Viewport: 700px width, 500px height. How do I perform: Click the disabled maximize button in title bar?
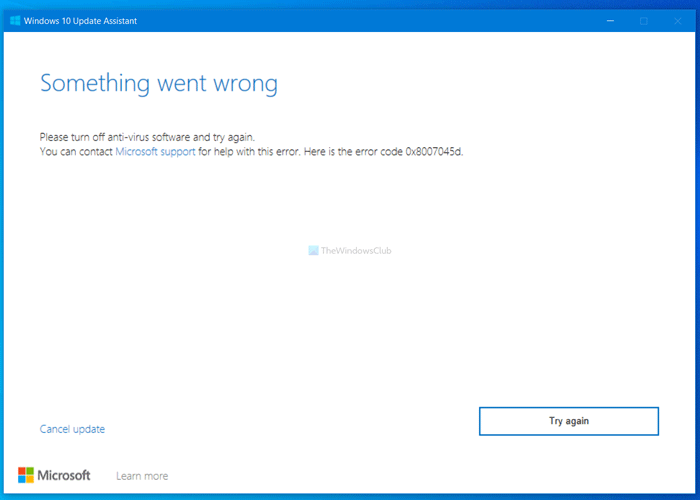(644, 21)
